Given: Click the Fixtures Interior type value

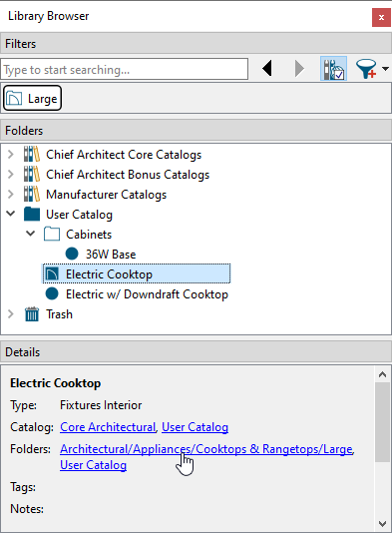Looking at the screenshot, I should coord(101,405).
